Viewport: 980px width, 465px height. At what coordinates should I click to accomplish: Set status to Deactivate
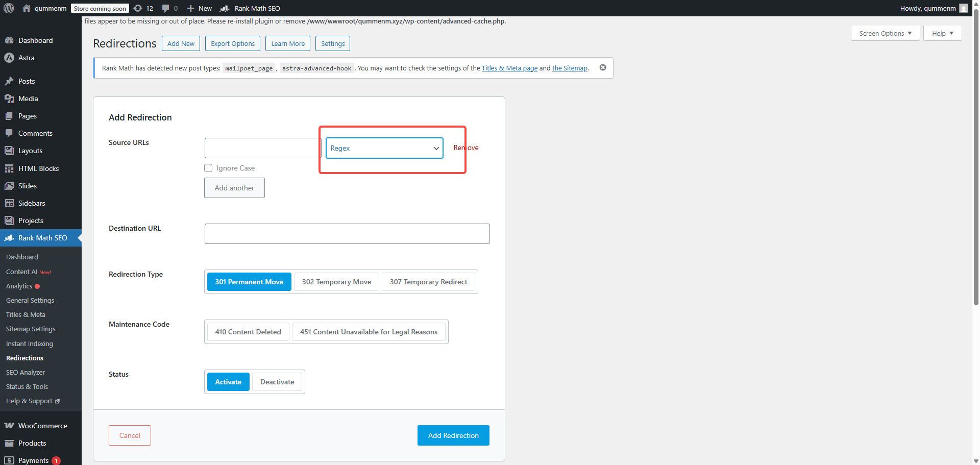277,382
